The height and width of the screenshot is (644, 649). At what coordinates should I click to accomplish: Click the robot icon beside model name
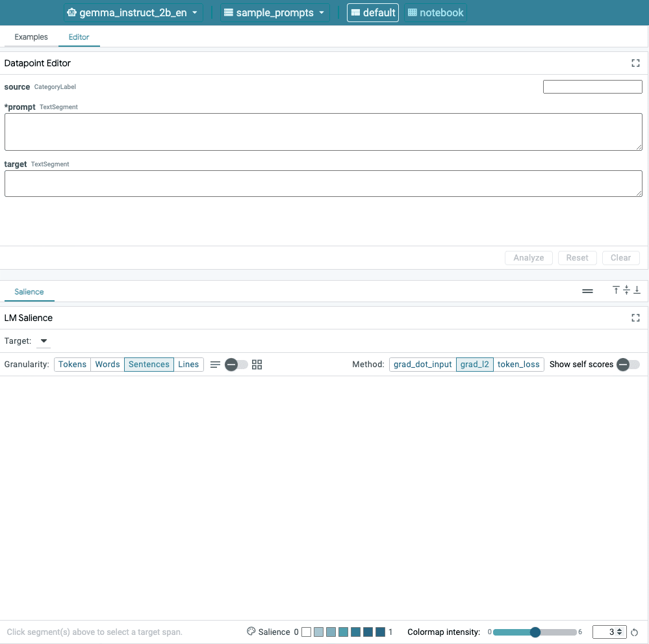71,12
